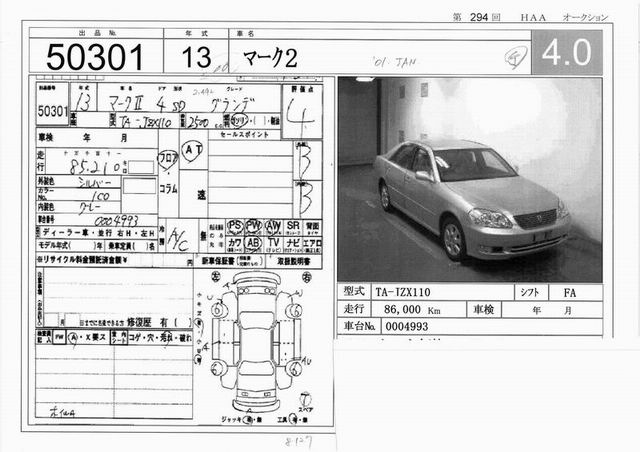Click the エアロ equipment code
Screen dimensions: 640x452
pos(313,244)
